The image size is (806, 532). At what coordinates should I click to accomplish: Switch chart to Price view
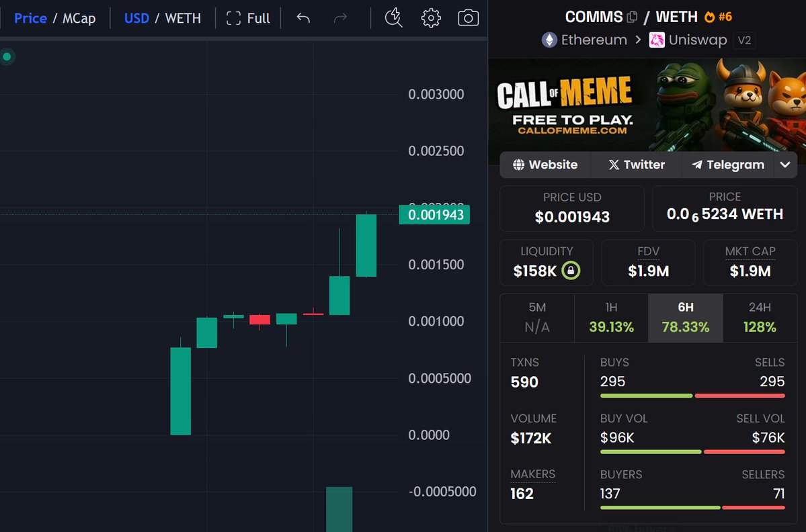coord(30,19)
